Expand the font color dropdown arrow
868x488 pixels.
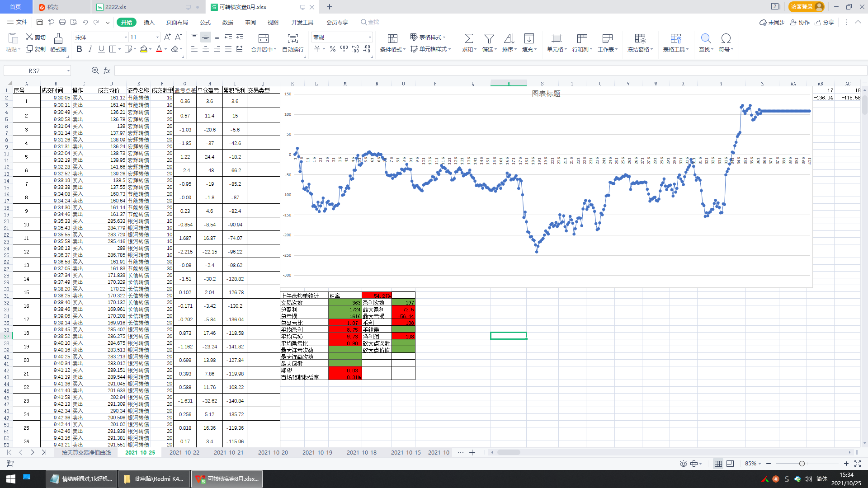coord(165,49)
